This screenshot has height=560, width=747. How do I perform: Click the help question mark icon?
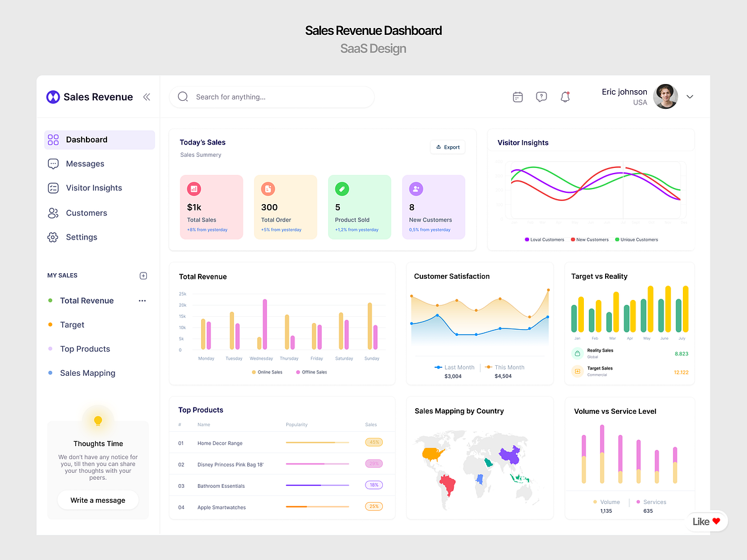click(x=541, y=96)
